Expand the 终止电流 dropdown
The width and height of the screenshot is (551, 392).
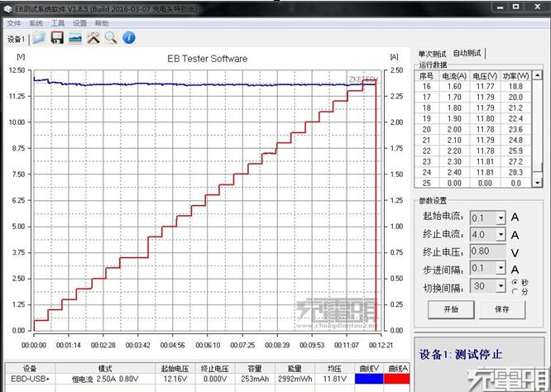[501, 235]
